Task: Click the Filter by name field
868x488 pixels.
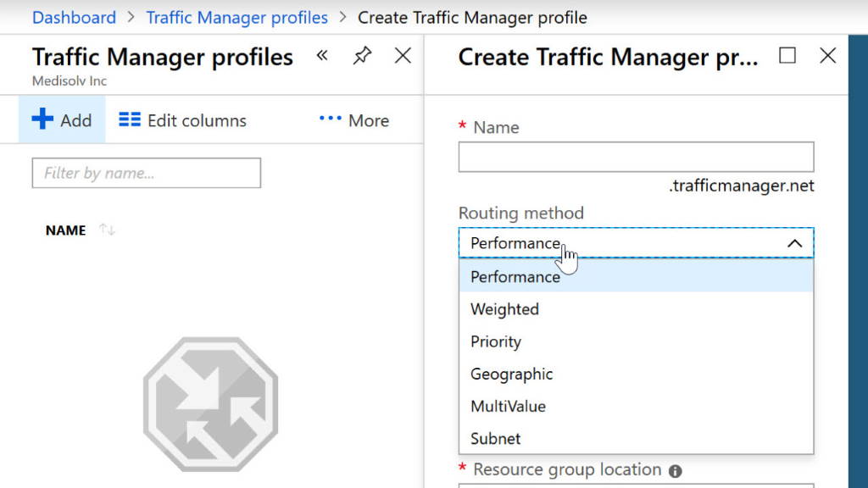Action: [145, 173]
